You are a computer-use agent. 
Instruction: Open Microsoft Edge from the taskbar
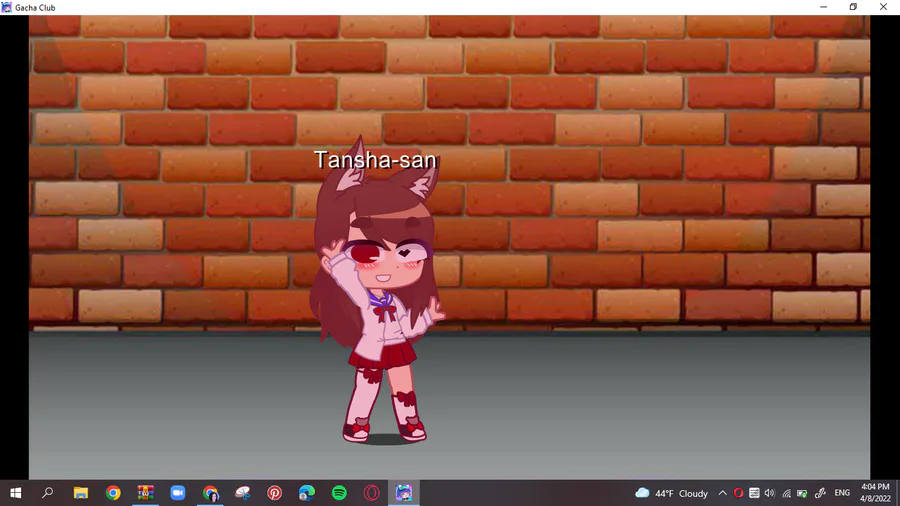pyautogui.click(x=307, y=493)
